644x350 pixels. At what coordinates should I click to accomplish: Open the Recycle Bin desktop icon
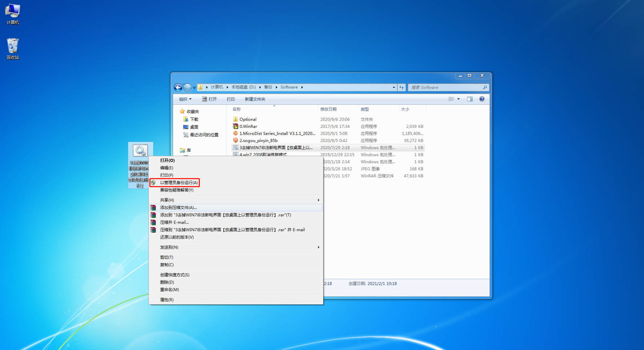[x=13, y=49]
